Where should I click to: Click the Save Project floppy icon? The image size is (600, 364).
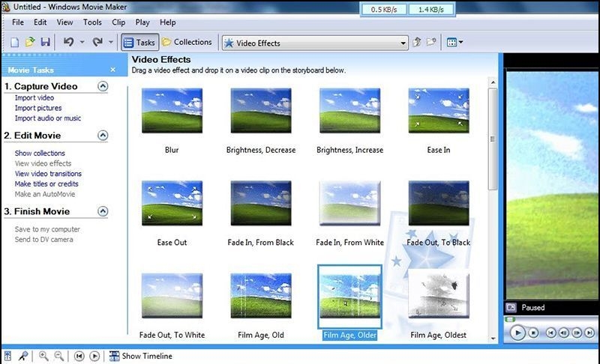[45, 42]
